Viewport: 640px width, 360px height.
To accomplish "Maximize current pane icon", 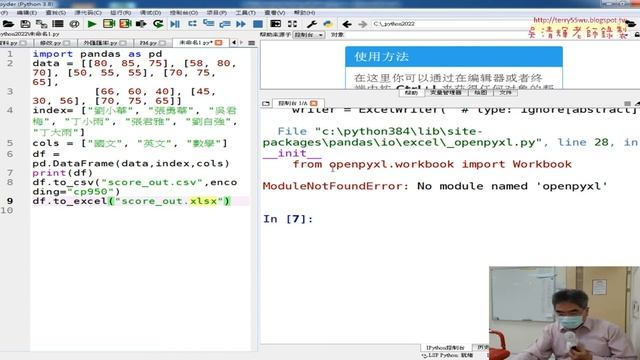I will click(x=276, y=24).
